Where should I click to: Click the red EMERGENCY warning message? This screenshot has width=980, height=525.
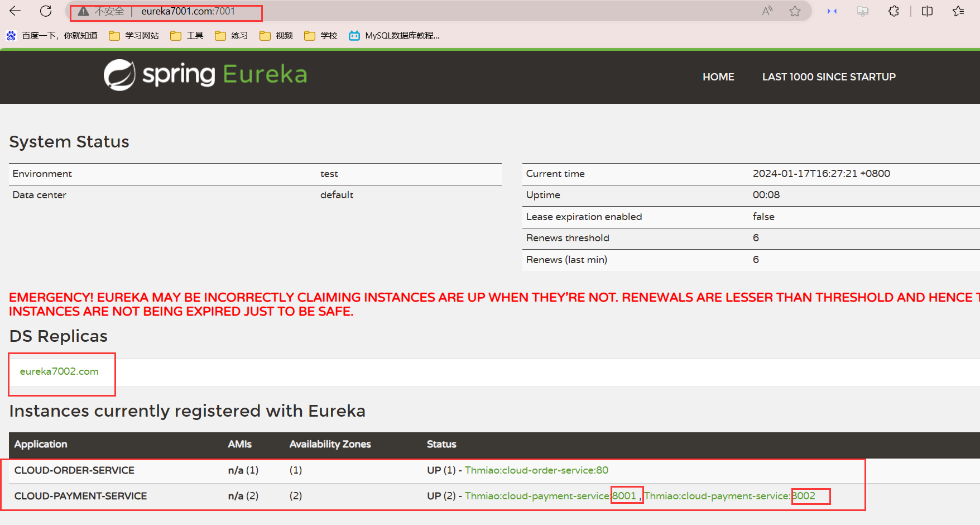494,304
